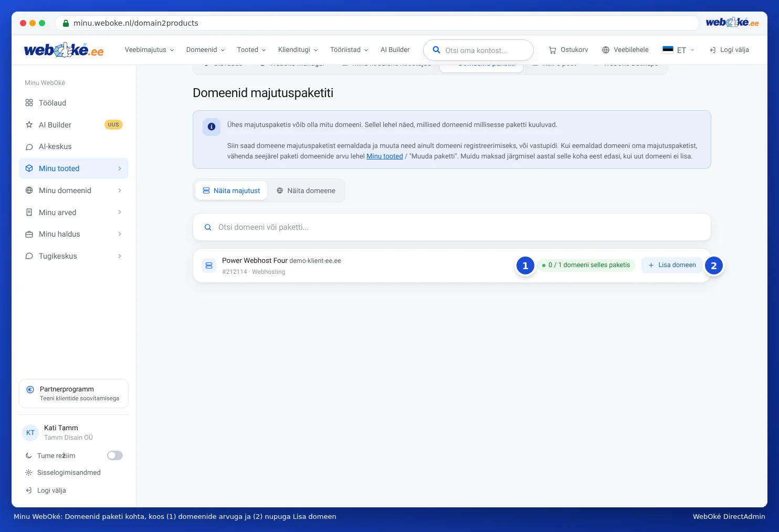Open the Klienditugi dropdown menu
This screenshot has width=779, height=532.
(298, 50)
